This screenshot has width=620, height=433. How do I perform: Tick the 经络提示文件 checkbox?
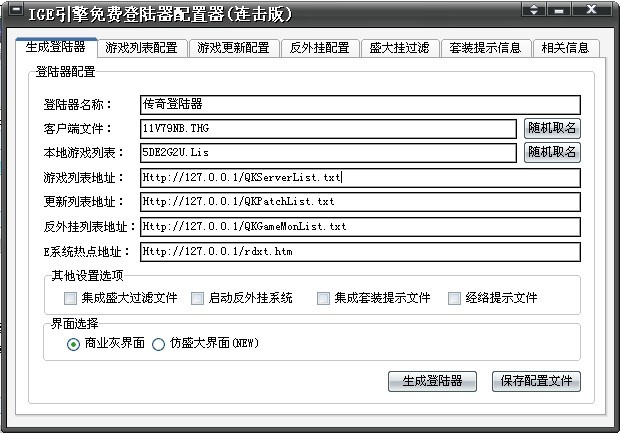[x=454, y=298]
